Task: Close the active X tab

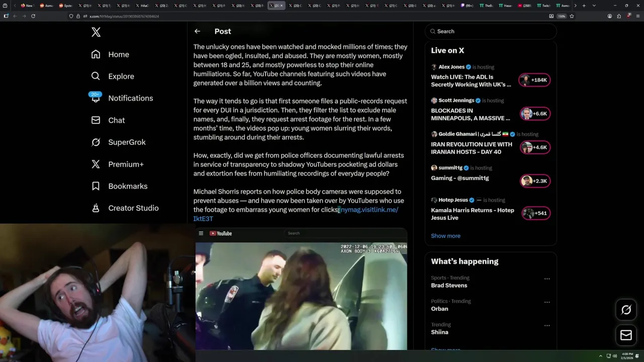Action: (281, 6)
